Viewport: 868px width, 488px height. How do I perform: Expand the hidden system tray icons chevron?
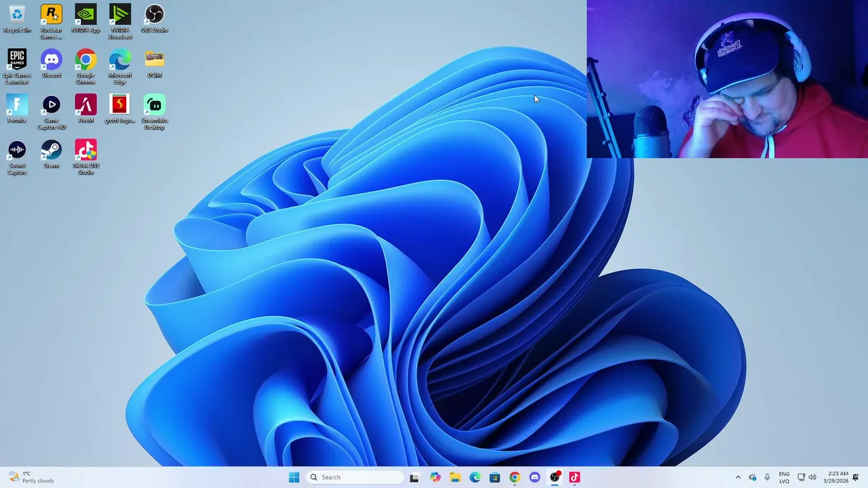[738, 477]
